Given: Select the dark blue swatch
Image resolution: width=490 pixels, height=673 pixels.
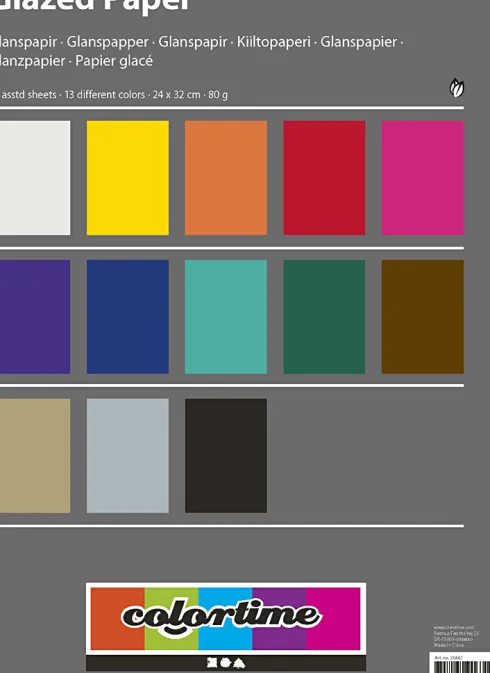Looking at the screenshot, I should coord(128,317).
